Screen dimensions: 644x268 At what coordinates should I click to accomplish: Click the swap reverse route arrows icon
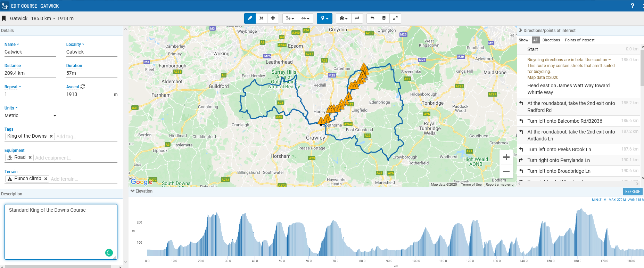click(357, 18)
